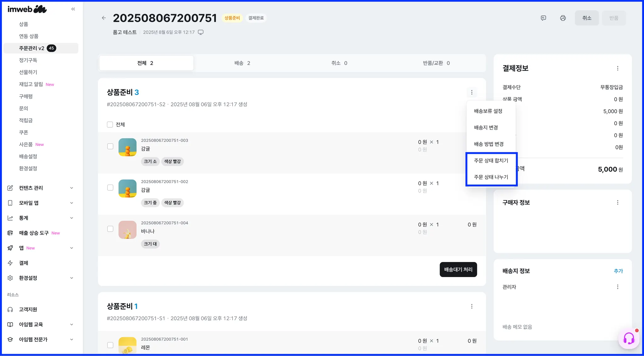
Task: Open the customer support headset chat bubble
Action: click(629, 338)
